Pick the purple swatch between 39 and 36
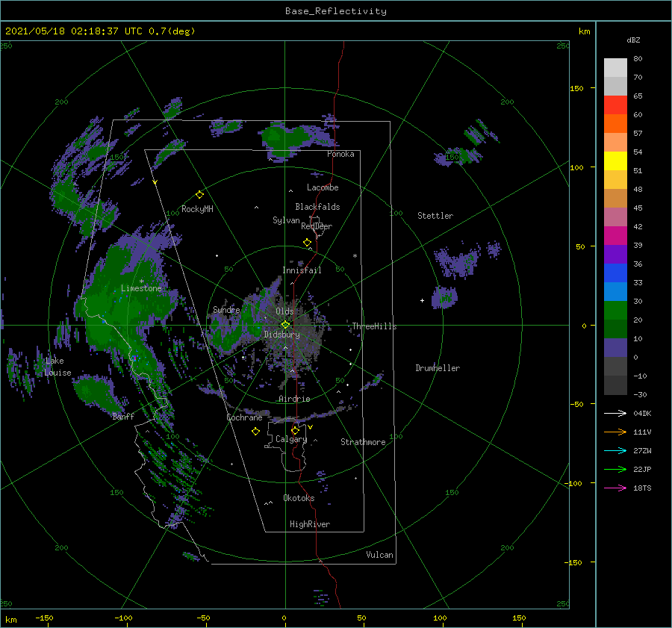 click(615, 254)
